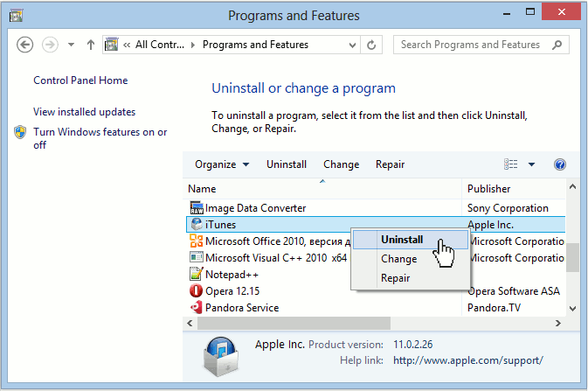Open Control Panel Home link
Screen dimensions: 588x391
[80, 80]
